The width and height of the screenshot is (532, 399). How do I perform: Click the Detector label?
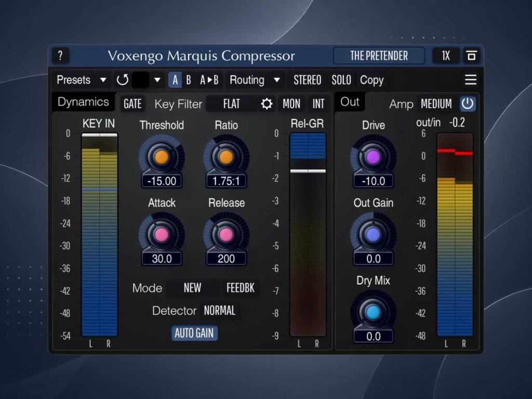coord(175,311)
